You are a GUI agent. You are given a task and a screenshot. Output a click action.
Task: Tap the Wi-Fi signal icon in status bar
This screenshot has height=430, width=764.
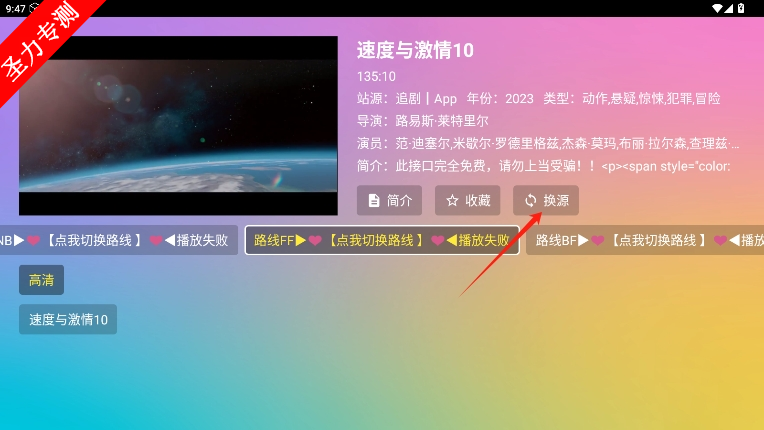click(717, 8)
